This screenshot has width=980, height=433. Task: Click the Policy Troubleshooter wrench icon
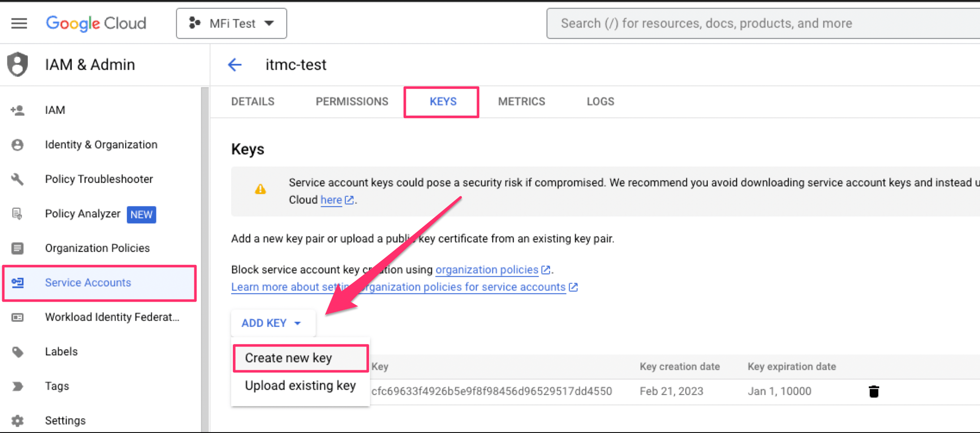17,179
